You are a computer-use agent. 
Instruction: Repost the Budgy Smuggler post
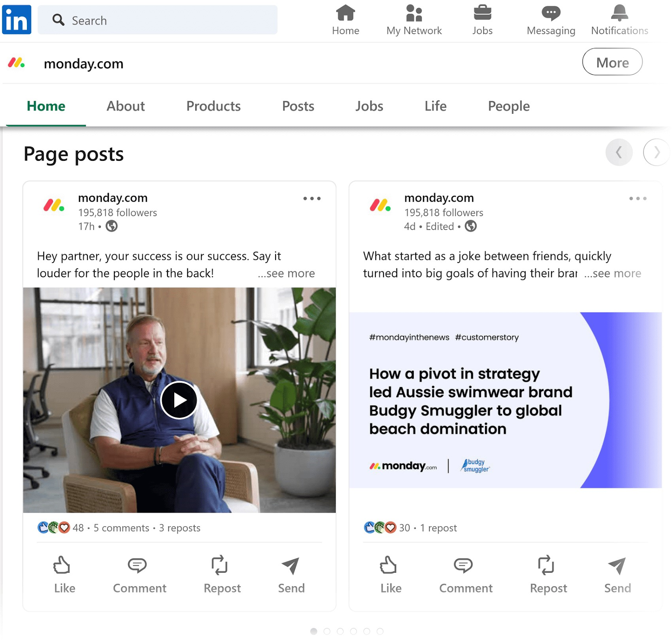point(549,574)
